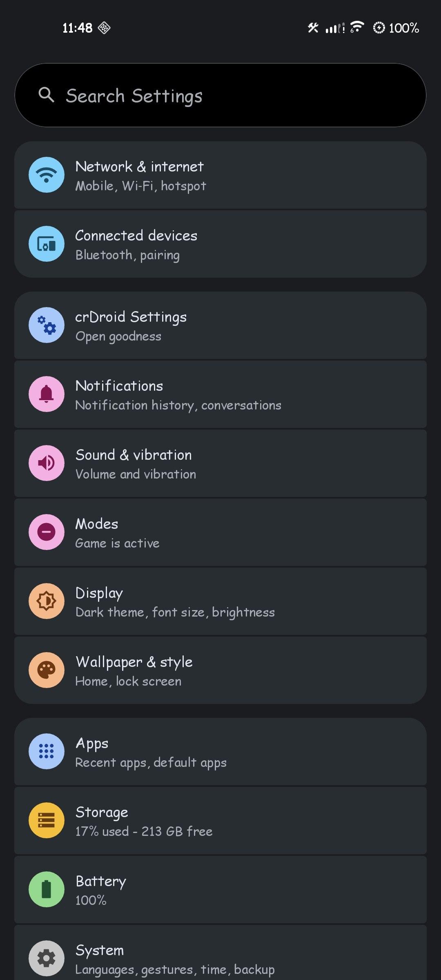Image resolution: width=441 pixels, height=980 pixels.
Task: Open crDroid Settings entry
Action: click(x=220, y=326)
